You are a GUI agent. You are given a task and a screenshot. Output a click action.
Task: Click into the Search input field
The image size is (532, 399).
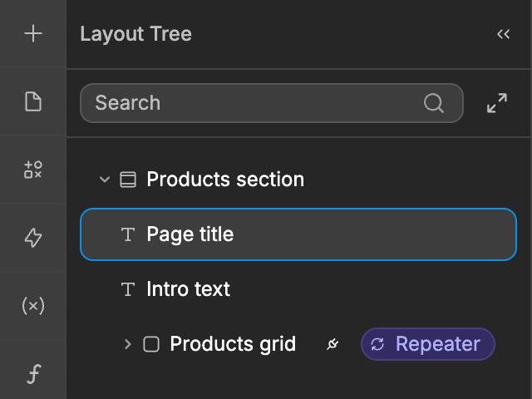(x=272, y=103)
